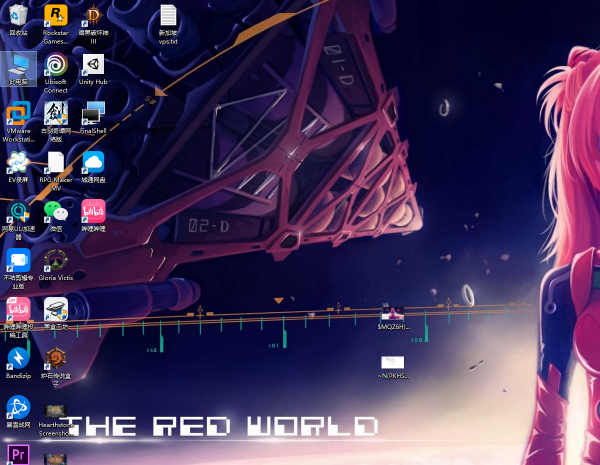
Task: Open the bilibili UP upload tool shortcut
Action: click(x=18, y=309)
